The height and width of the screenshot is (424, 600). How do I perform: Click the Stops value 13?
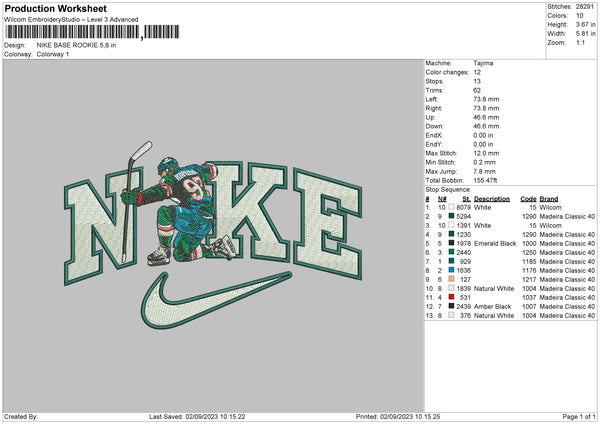point(477,81)
